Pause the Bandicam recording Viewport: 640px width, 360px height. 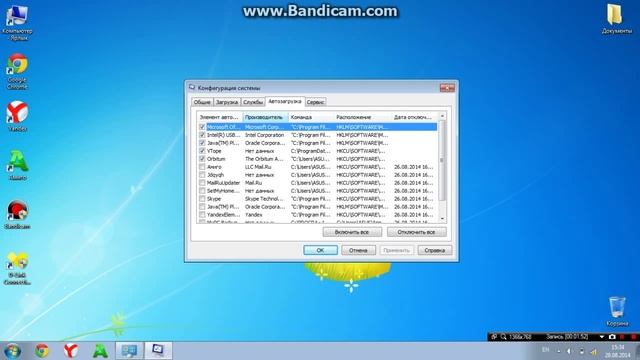tap(622, 337)
